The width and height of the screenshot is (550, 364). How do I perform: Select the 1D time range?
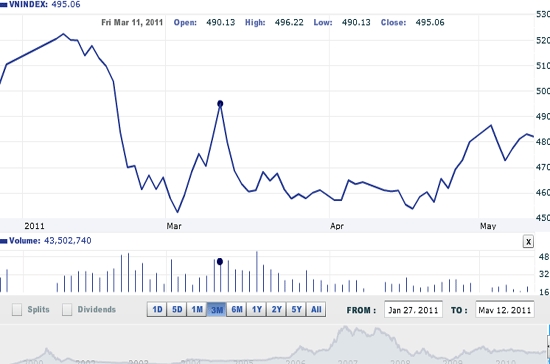pyautogui.click(x=157, y=309)
